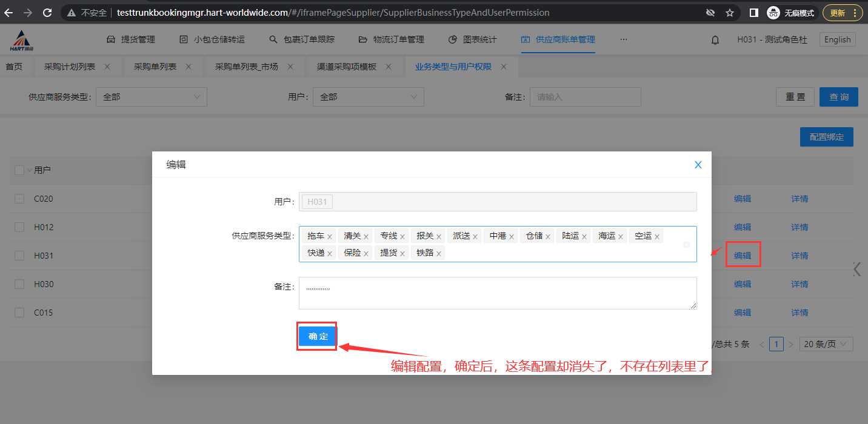Remove the 拖车 tag from service types
This screenshot has height=424, width=868.
click(330, 237)
